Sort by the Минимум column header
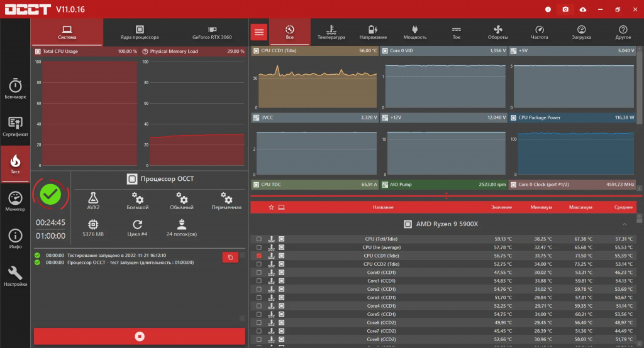Viewport: 644px width, 348px height. pyautogui.click(x=541, y=207)
